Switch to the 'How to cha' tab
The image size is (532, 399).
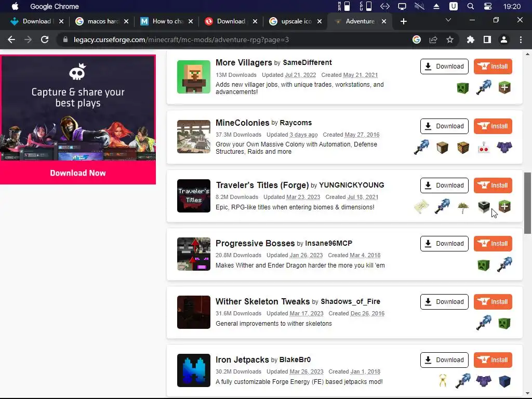(x=166, y=21)
